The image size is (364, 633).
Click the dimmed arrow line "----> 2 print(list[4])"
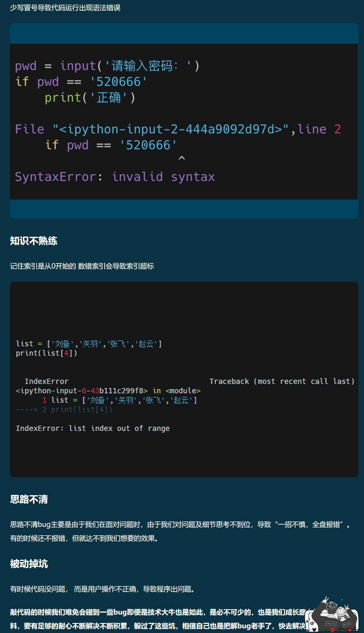[x=64, y=409]
